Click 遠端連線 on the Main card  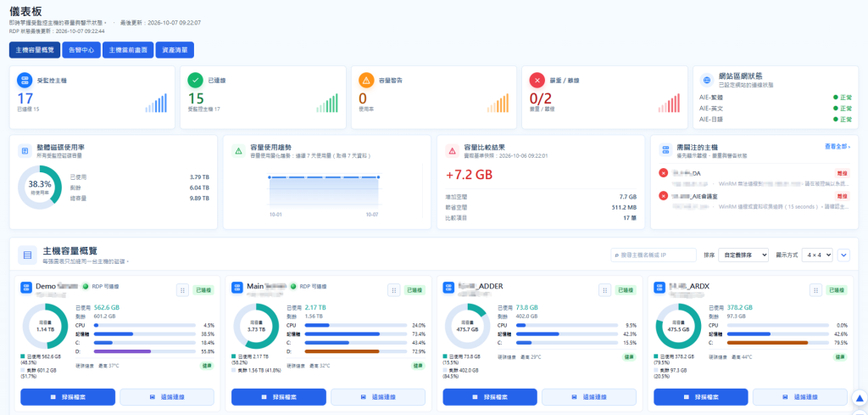pyautogui.click(x=378, y=396)
